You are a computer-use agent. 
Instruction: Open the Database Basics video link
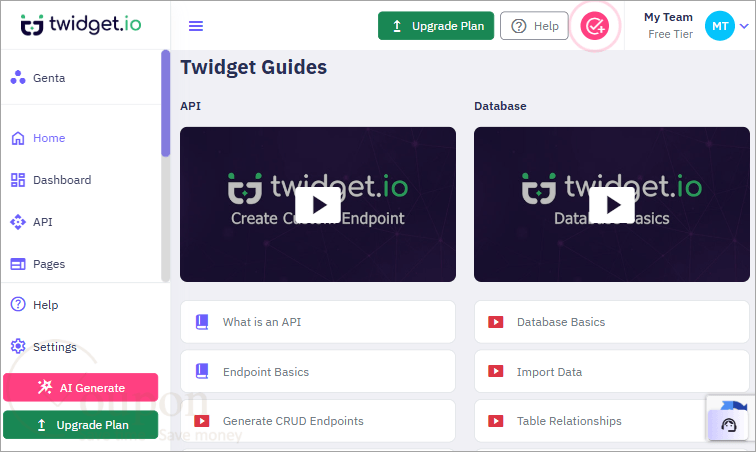pos(612,322)
